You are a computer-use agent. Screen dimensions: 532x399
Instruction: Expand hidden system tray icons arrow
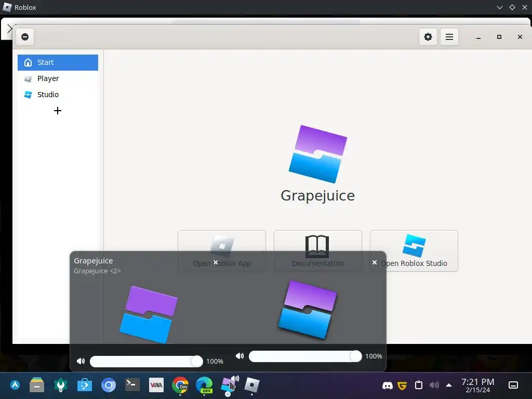coord(449,385)
